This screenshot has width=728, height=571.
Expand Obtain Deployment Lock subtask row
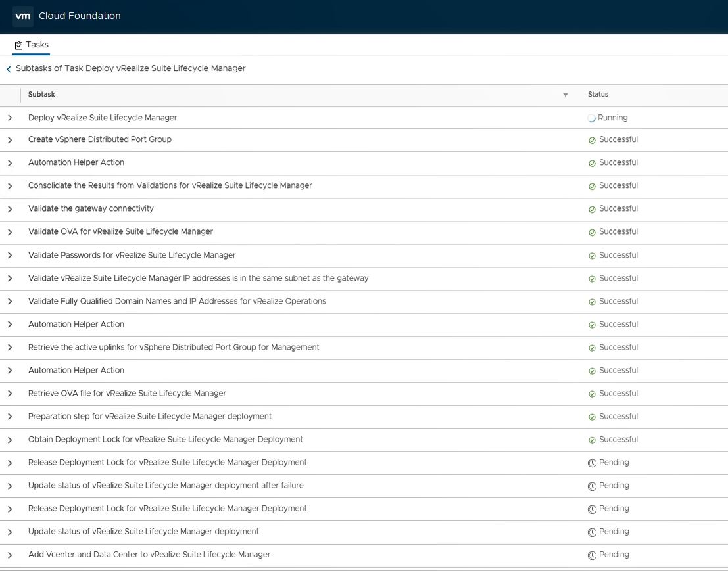(x=10, y=440)
